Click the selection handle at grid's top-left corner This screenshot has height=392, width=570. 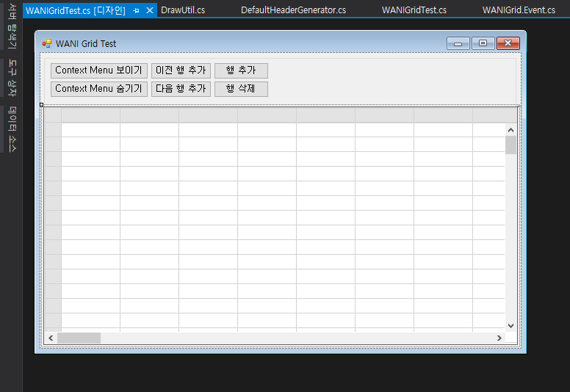pos(41,105)
